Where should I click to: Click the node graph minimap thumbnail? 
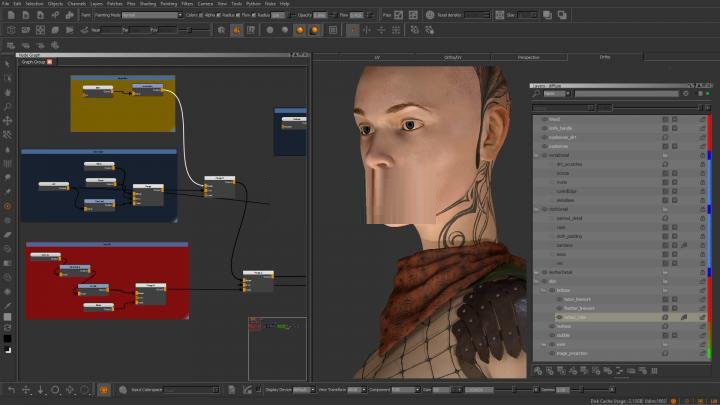coord(277,348)
